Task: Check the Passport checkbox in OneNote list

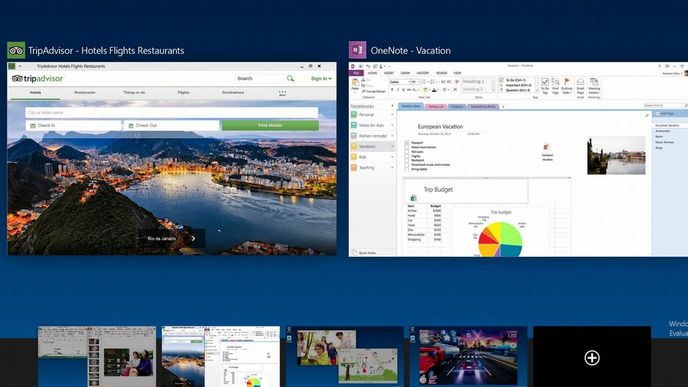Action: [407, 143]
